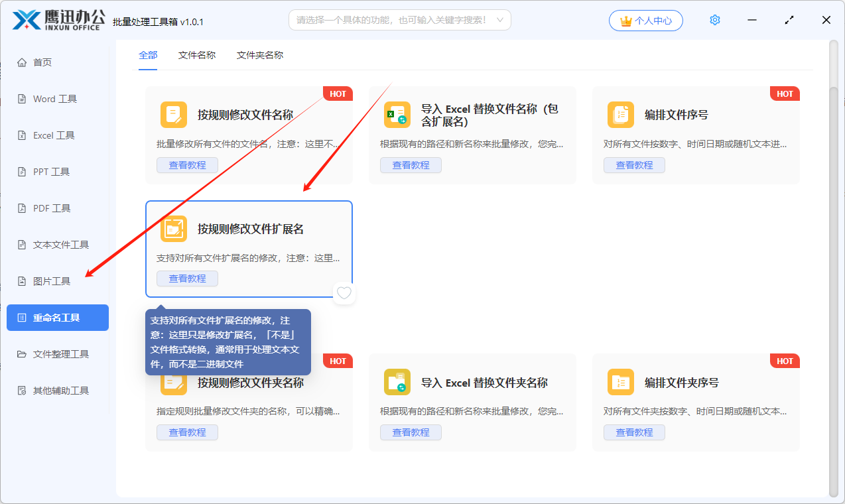
Task: Go to 图片工具 in the sidebar
Action: click(58, 281)
